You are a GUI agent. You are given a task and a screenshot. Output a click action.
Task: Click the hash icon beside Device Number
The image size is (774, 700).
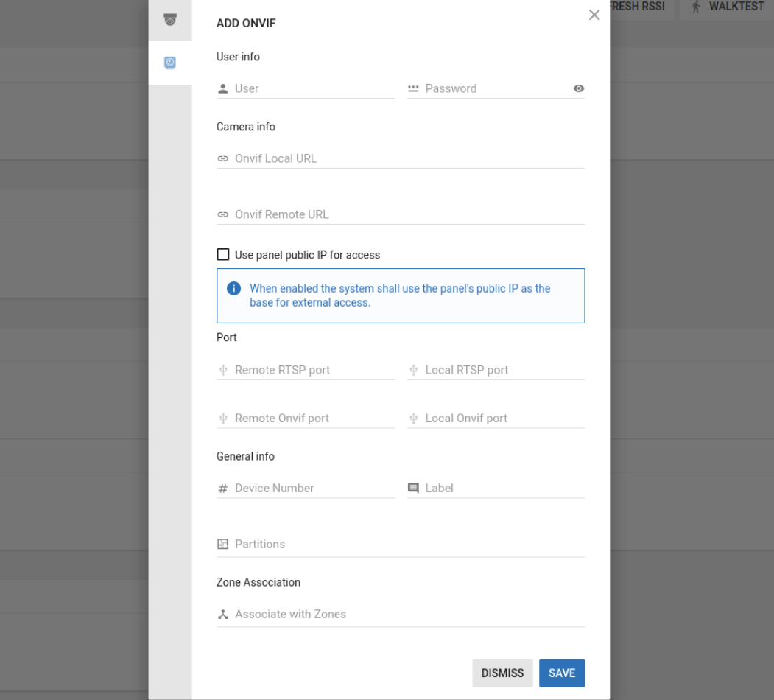(x=223, y=489)
